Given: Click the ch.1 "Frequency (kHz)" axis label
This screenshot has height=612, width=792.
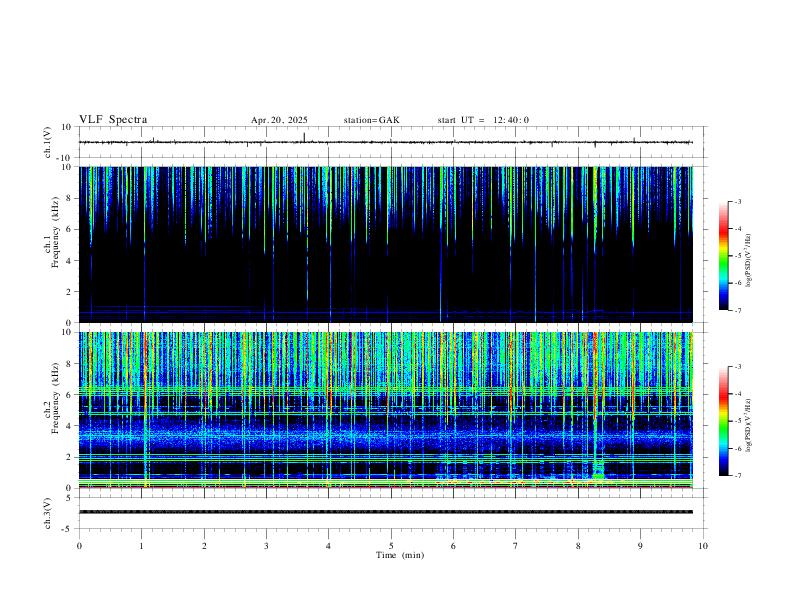Looking at the screenshot, I should [x=55, y=232].
